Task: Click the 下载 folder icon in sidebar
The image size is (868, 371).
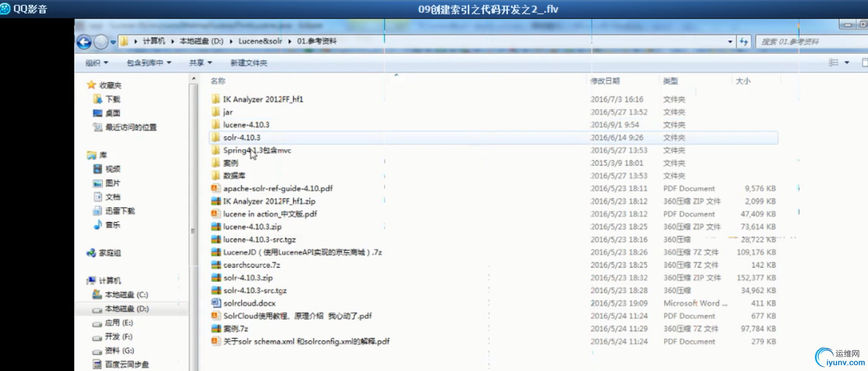Action: 97,99
